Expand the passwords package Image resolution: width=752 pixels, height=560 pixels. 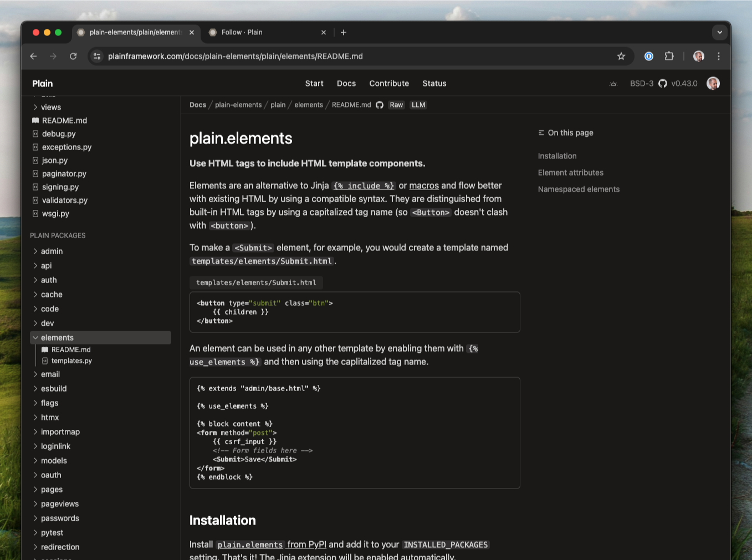coord(60,518)
